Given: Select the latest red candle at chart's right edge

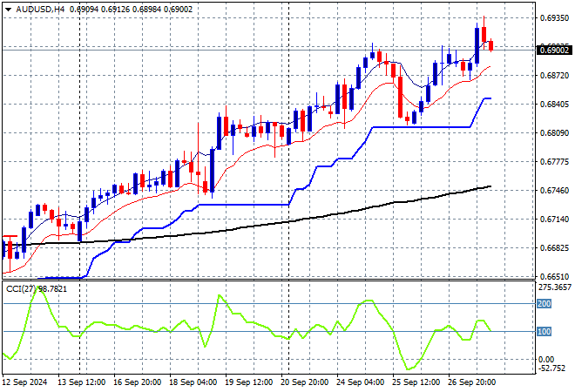Looking at the screenshot, I should tap(491, 46).
